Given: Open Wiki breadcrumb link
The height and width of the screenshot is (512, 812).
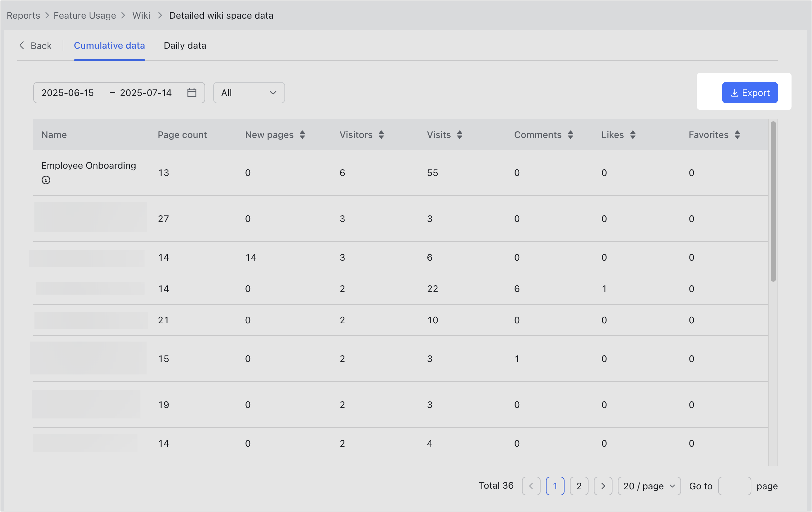Looking at the screenshot, I should coord(141,16).
